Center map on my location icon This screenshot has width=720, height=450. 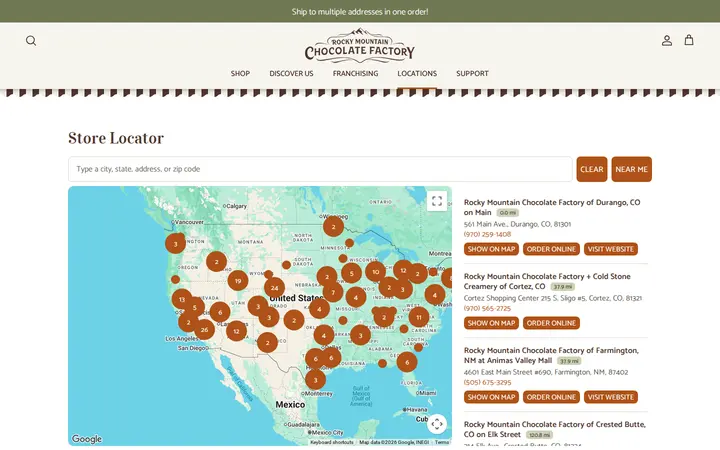[x=437, y=424]
